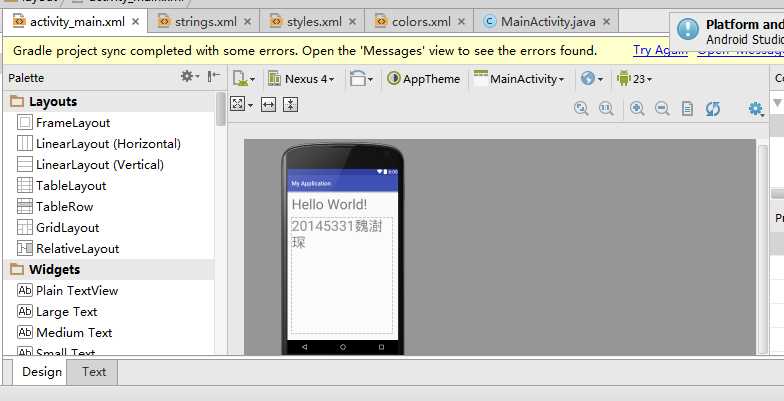Click the palette scrollbar thumb
This screenshot has width=784, height=401.
[x=220, y=109]
